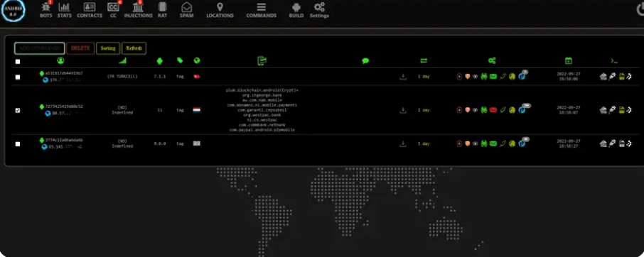
Task: Open the BOTS section in top navigation
Action: click(x=46, y=9)
